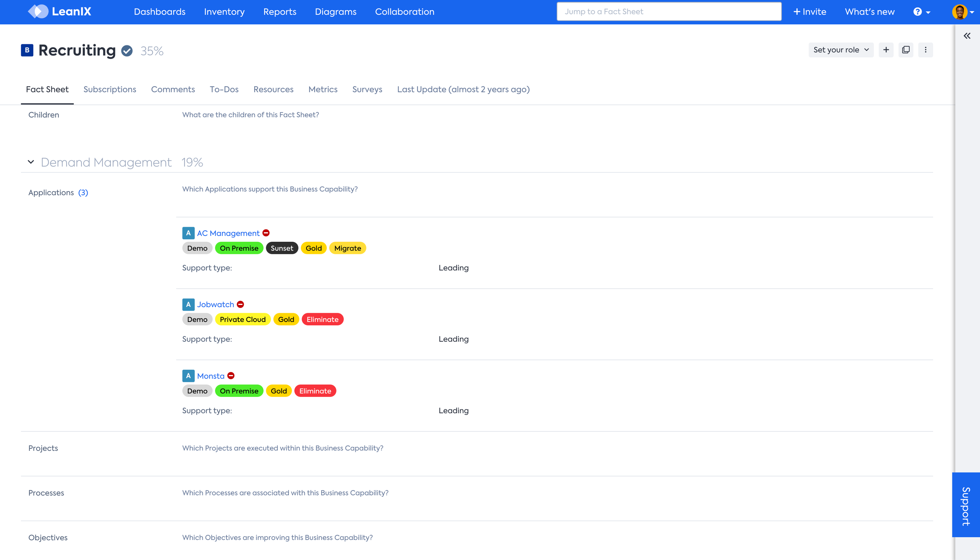Open the Reports menu
Viewport: 980px width, 560px height.
[x=280, y=12]
